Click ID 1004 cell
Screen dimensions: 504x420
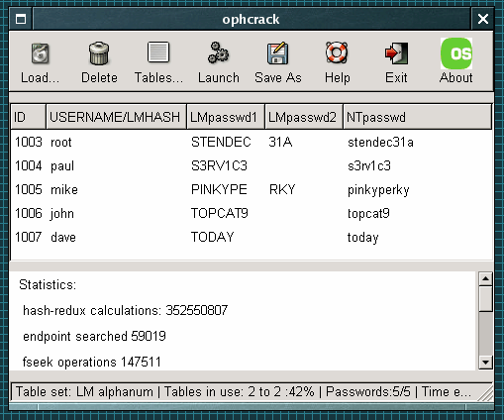(29, 165)
